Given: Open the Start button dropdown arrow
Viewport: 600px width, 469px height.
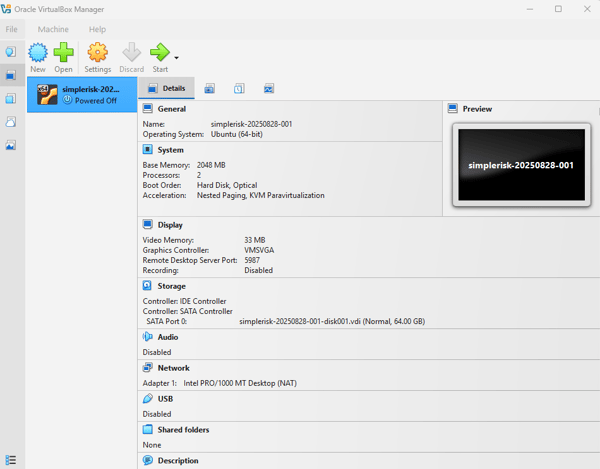Looking at the screenshot, I should [177, 58].
